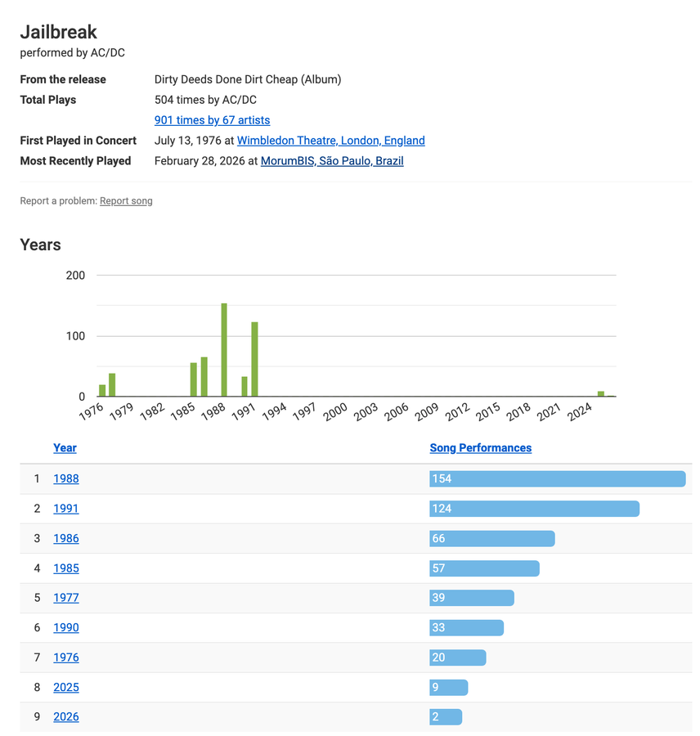The height and width of the screenshot is (736, 700).
Task: Click the Report song link
Action: coord(126,201)
